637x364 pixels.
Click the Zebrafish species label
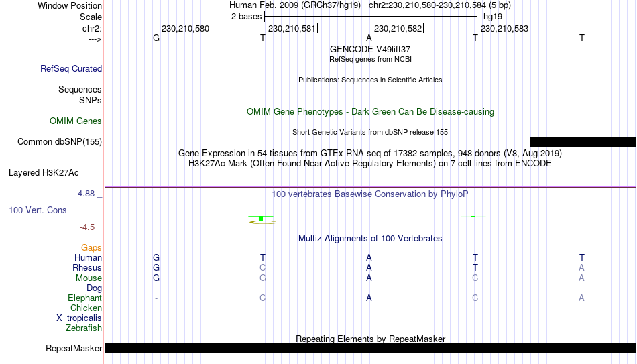84,328
